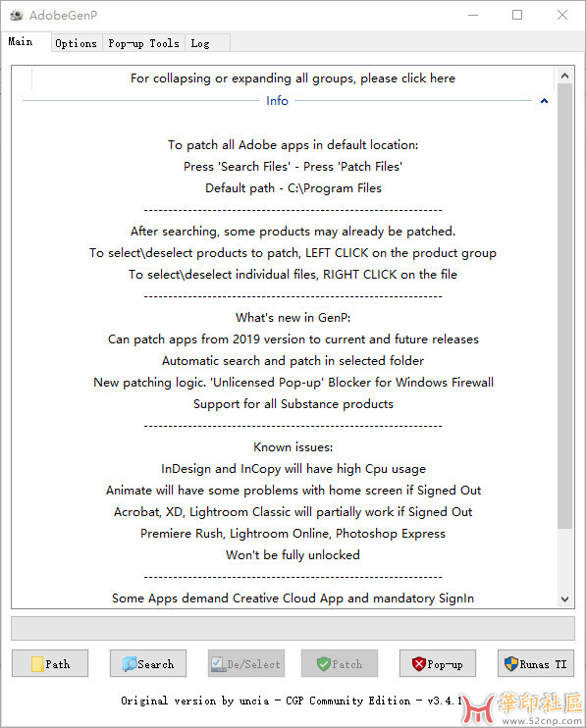586x728 pixels.
Task: Click 'InDesign and InCopy will have high Cpu usage'
Action: tap(293, 469)
